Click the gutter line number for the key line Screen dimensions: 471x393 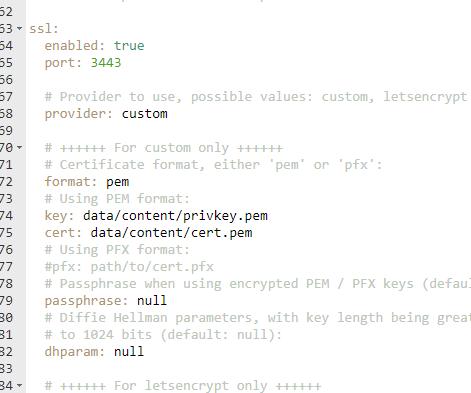[x=6, y=216]
